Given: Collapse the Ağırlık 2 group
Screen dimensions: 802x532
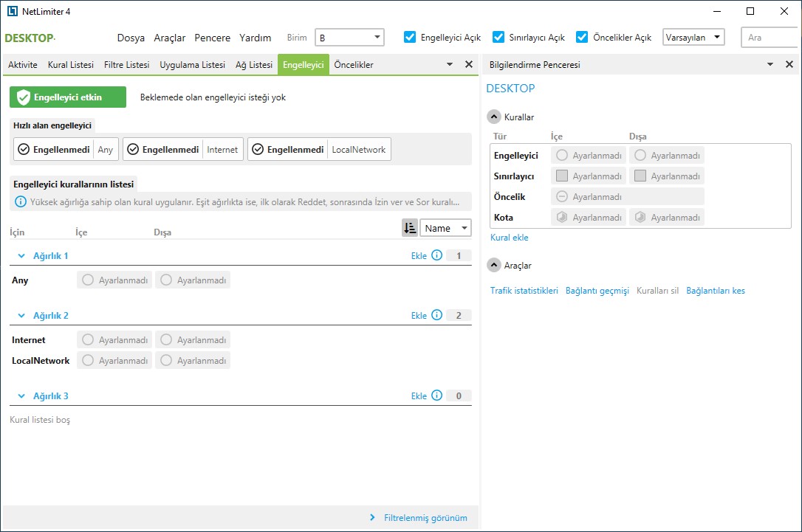Looking at the screenshot, I should coord(21,315).
